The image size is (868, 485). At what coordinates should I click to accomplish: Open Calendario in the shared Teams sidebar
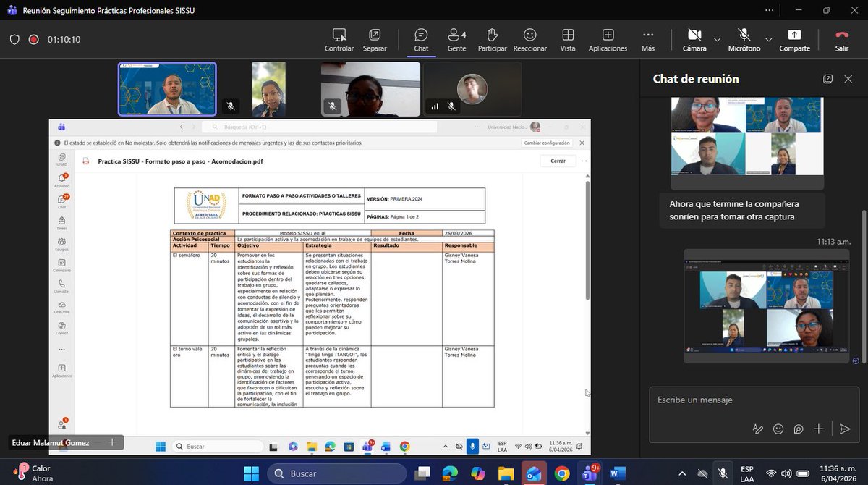[x=62, y=266]
